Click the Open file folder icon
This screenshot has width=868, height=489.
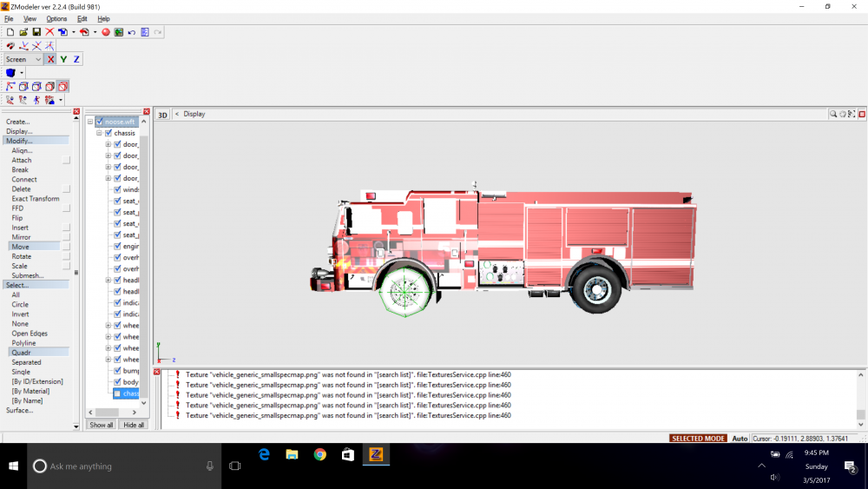pos(23,32)
